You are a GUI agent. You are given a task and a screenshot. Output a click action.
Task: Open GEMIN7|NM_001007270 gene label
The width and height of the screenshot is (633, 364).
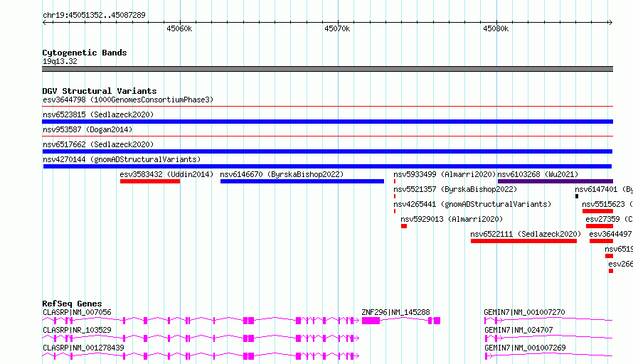(524, 312)
